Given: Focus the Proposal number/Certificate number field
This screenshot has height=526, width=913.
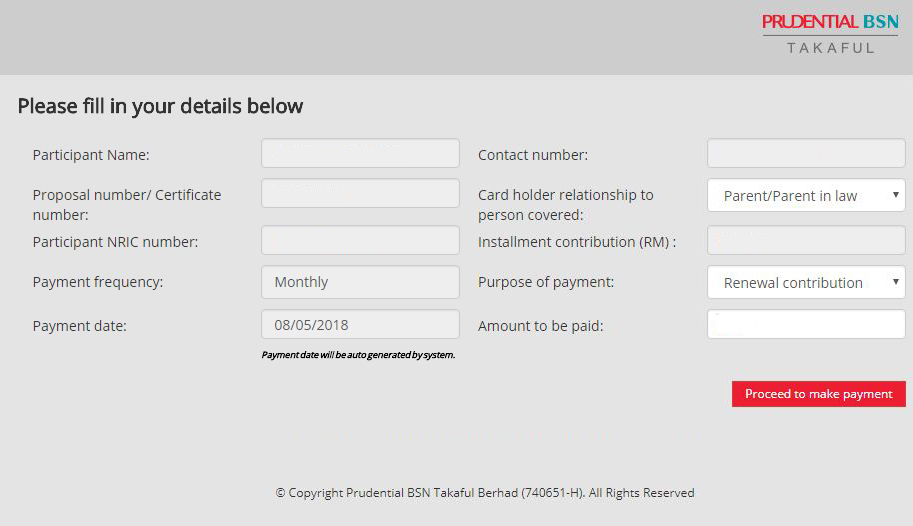Looking at the screenshot, I should coord(360,194).
